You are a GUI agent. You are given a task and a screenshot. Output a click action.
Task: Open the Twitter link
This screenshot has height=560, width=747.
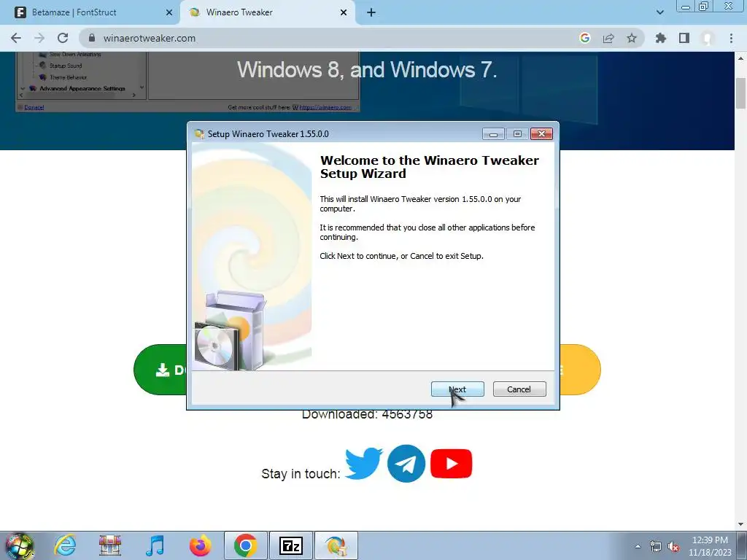coord(363,463)
